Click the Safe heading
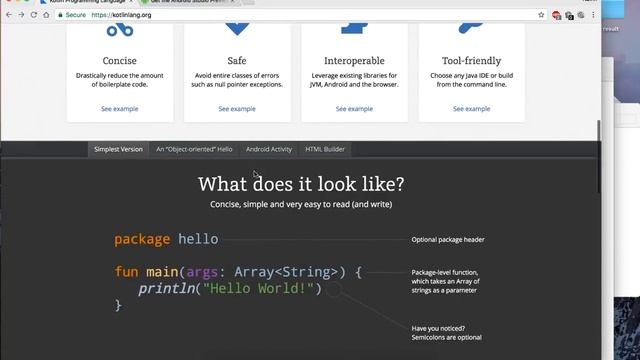The width and height of the screenshot is (640, 360). point(237,61)
